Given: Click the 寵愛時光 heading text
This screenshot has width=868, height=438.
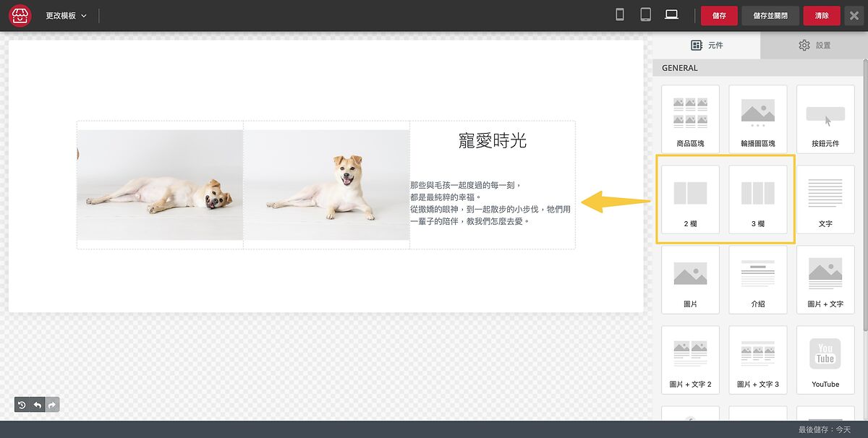Looking at the screenshot, I should pos(493,140).
